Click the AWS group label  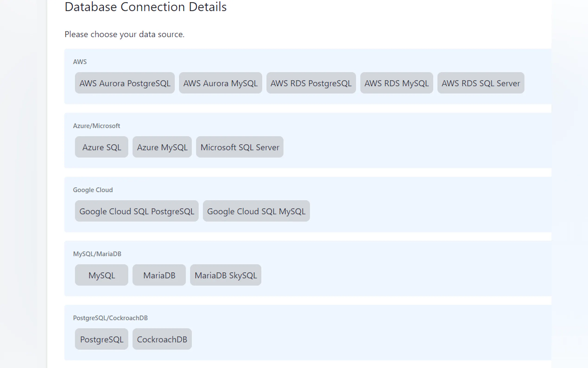80,62
